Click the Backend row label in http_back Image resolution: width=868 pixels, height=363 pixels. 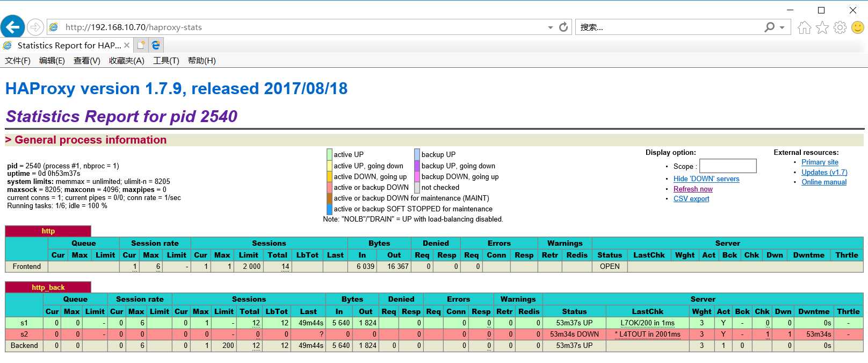25,345
